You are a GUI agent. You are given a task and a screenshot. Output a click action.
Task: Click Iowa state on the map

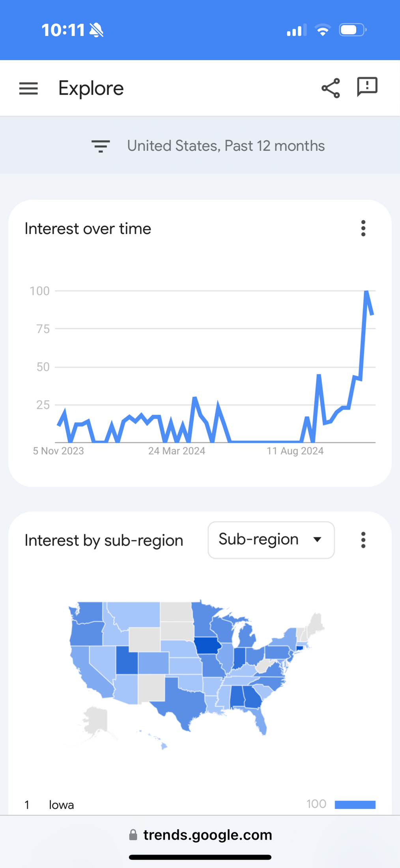coord(207,646)
